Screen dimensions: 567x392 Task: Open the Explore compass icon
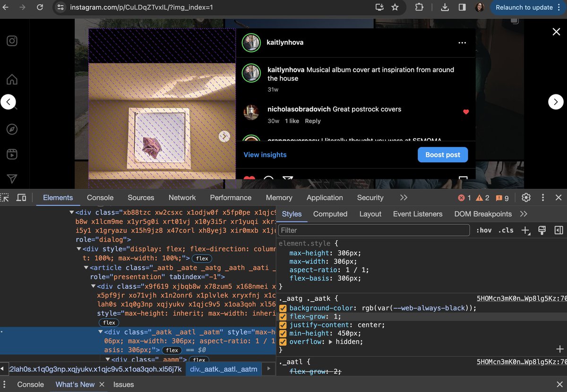pos(12,129)
